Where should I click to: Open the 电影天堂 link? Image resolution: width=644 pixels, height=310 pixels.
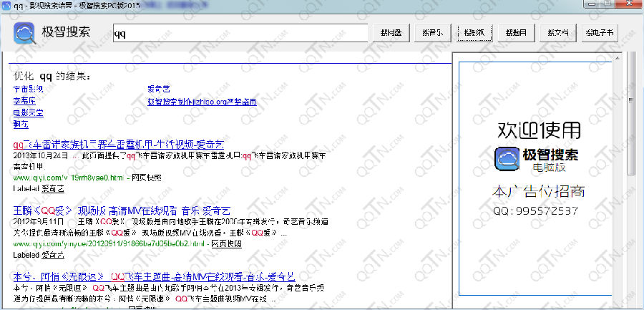coord(28,112)
